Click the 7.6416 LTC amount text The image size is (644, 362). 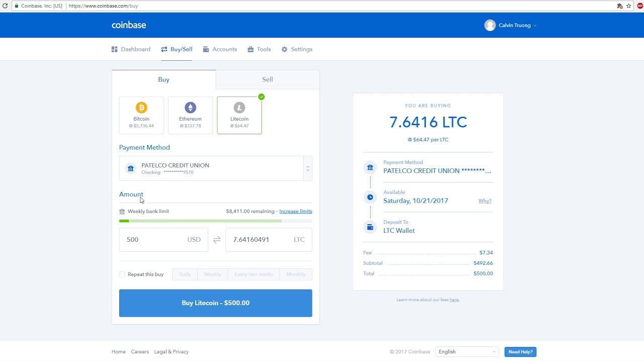point(428,122)
